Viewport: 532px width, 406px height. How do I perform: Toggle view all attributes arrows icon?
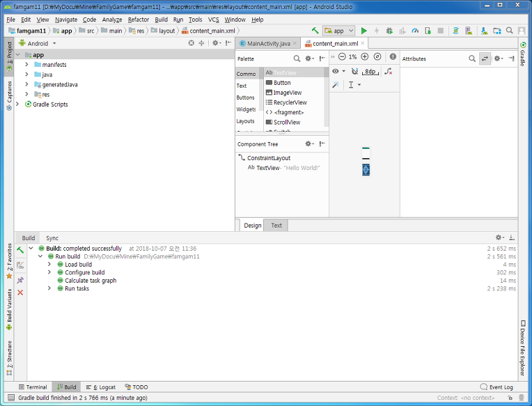(x=485, y=58)
